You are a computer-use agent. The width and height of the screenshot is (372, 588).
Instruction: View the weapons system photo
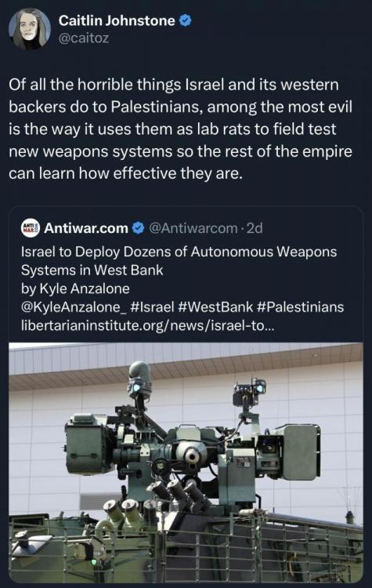tap(186, 462)
